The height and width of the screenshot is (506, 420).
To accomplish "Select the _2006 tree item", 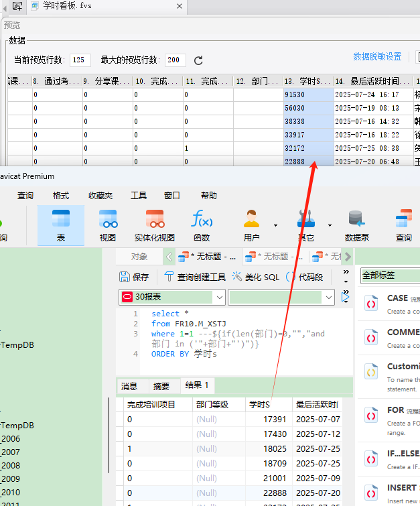I will 11,439.
